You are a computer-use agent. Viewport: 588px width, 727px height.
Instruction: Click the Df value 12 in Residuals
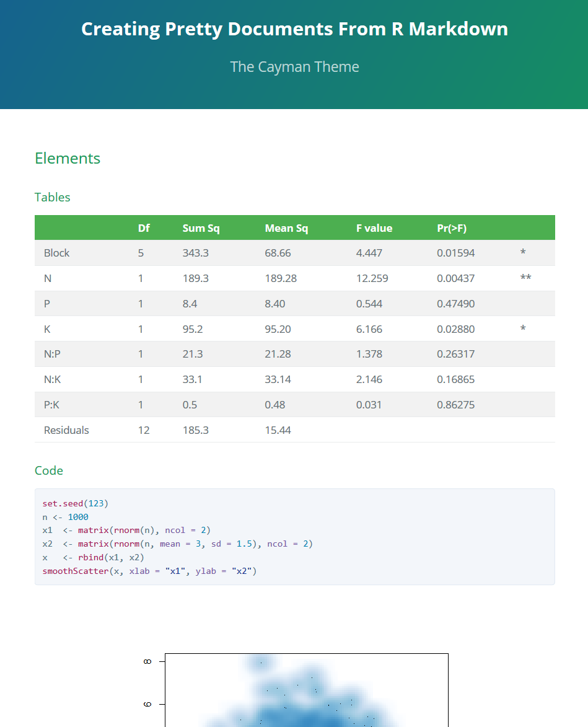144,430
